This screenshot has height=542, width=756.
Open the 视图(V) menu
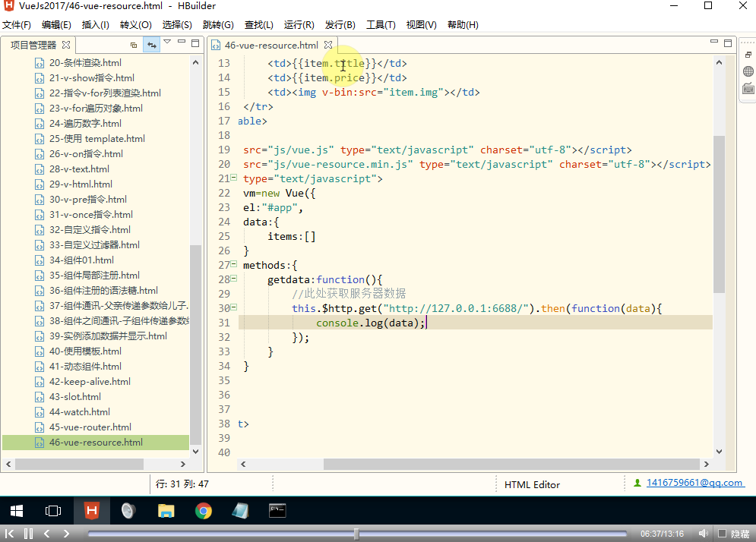tap(422, 24)
